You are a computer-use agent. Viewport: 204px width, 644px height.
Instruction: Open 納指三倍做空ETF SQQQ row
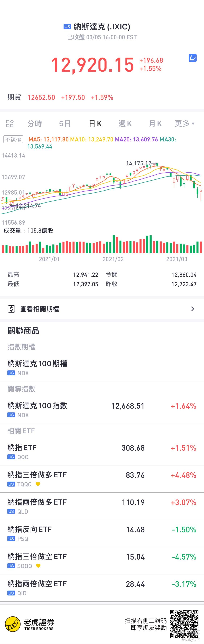click(x=102, y=561)
